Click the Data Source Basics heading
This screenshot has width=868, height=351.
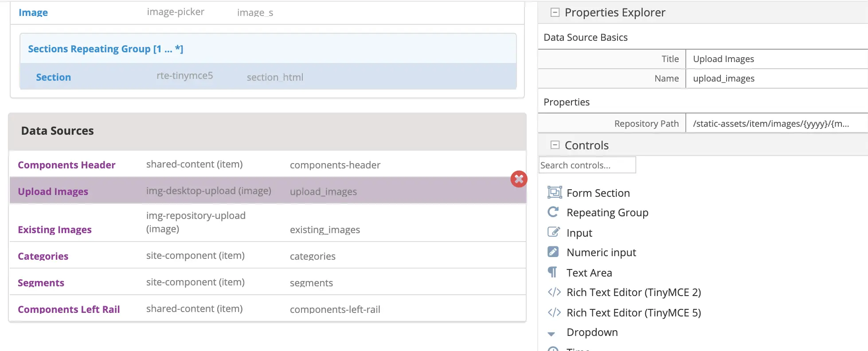(586, 37)
